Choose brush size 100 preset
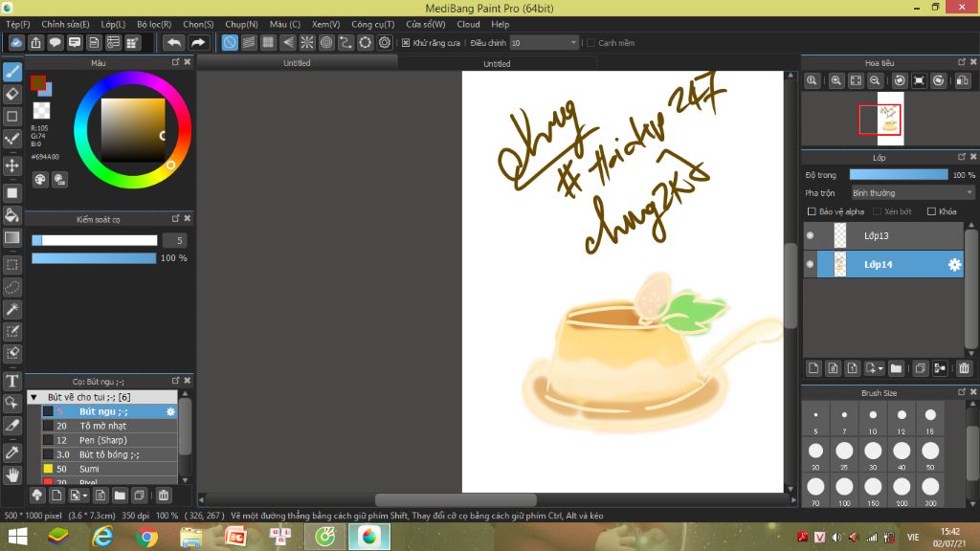 pyautogui.click(x=844, y=491)
